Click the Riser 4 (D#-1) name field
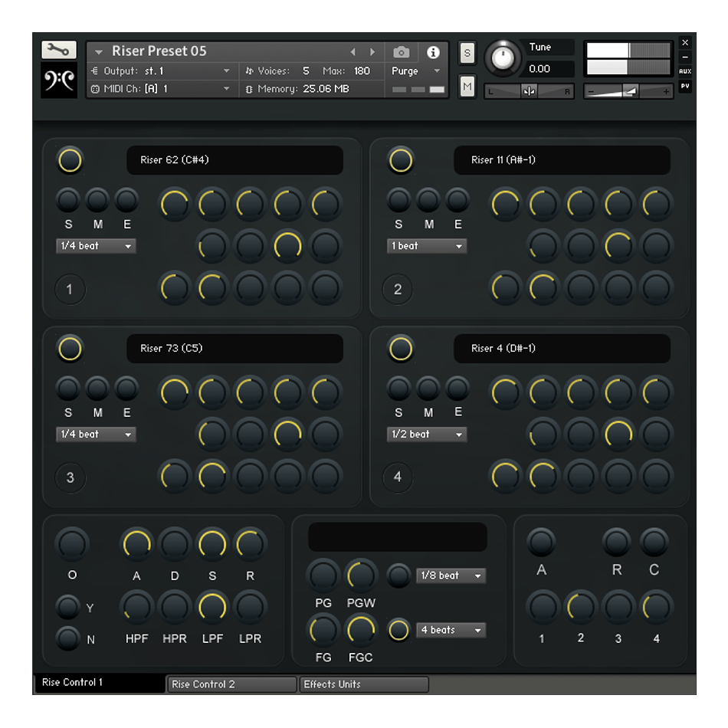This screenshot has width=728, height=728. pyautogui.click(x=562, y=349)
